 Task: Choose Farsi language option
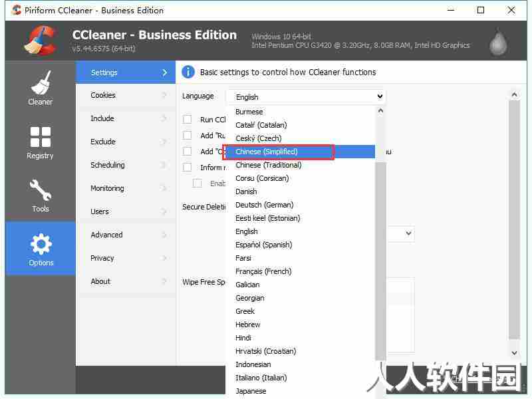point(301,258)
